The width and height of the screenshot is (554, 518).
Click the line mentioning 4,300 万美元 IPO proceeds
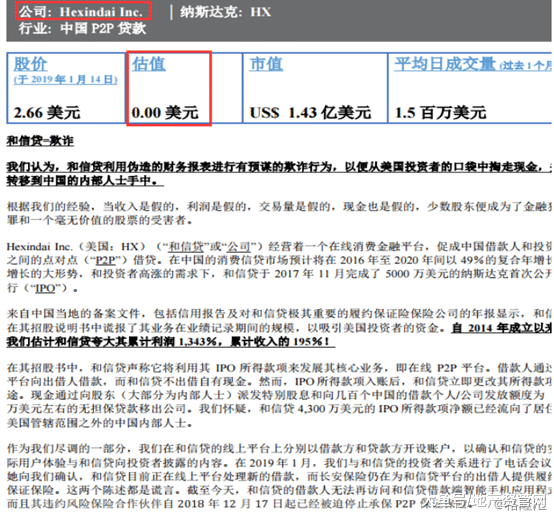[x=279, y=409]
